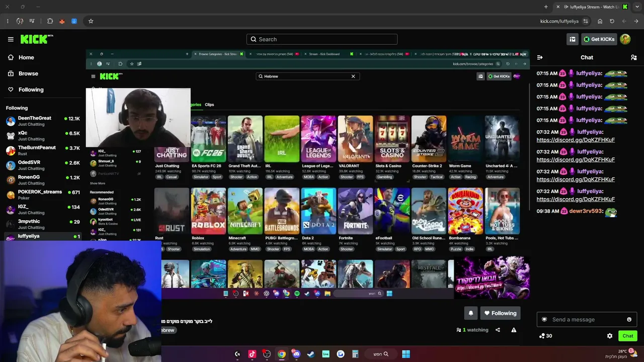
Task: Bookmark this page with the star icon
Action: click(x=91, y=21)
